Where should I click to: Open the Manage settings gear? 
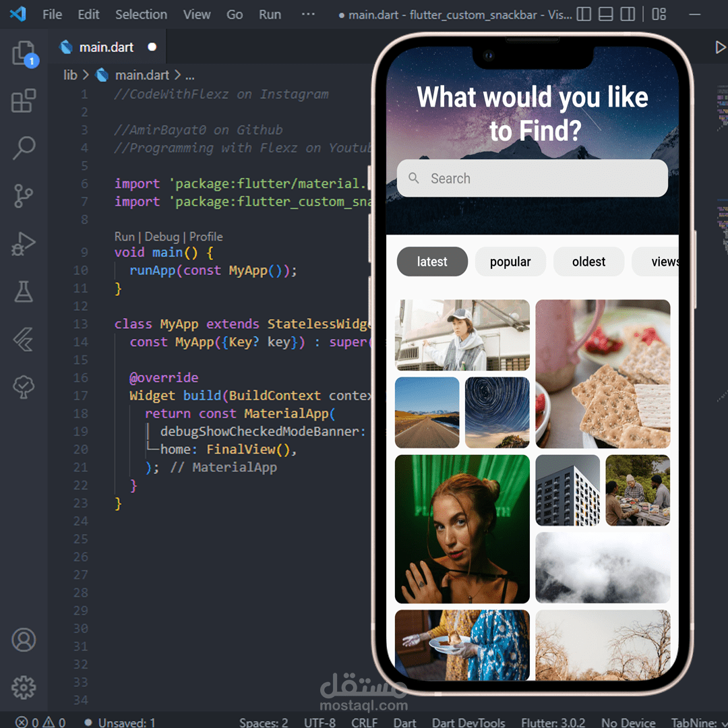pos(24,688)
